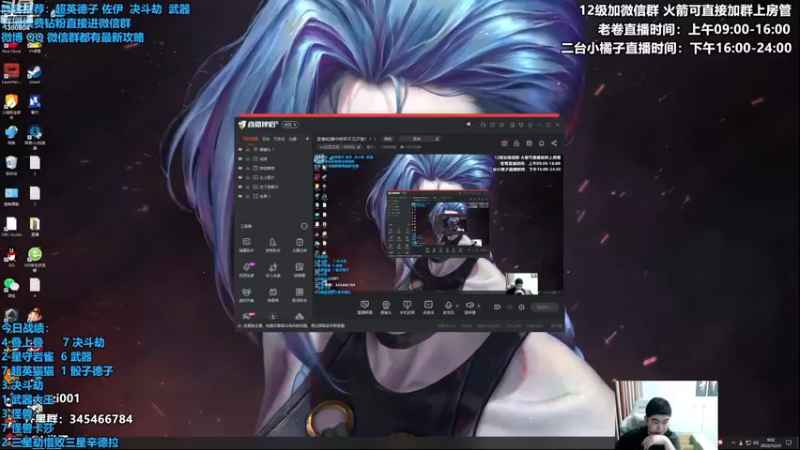Click the taskbar clock
This screenshot has width=800, height=450.
770,442
